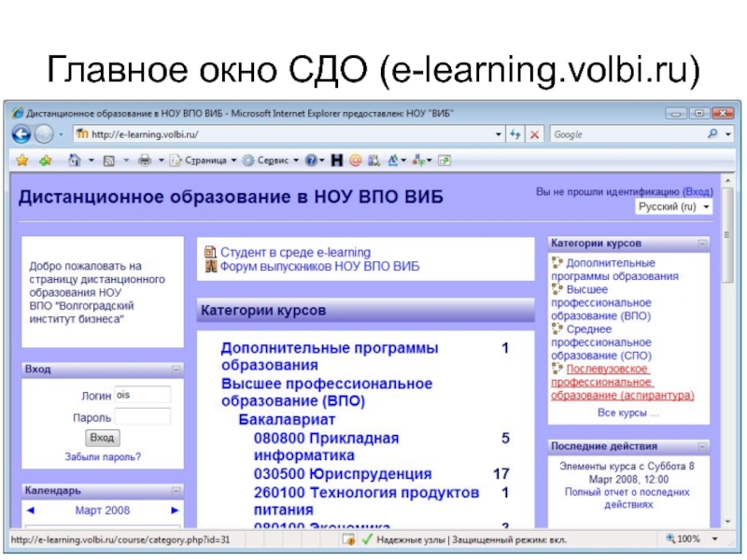Viewport: 747px width, 560px height.
Task: Open the Студент в среде e-learning link
Action: 295,252
